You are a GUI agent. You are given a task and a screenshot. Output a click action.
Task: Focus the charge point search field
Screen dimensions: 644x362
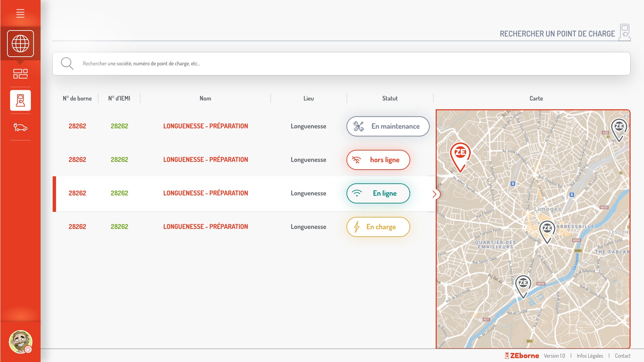(335, 63)
